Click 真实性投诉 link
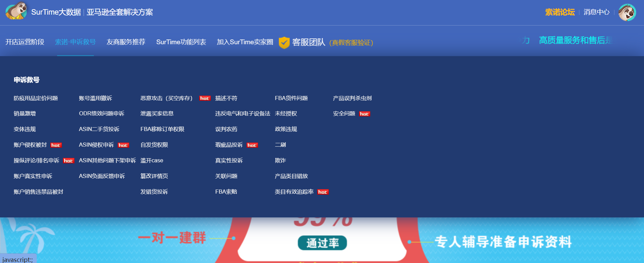This screenshot has height=263, width=644. [x=229, y=161]
